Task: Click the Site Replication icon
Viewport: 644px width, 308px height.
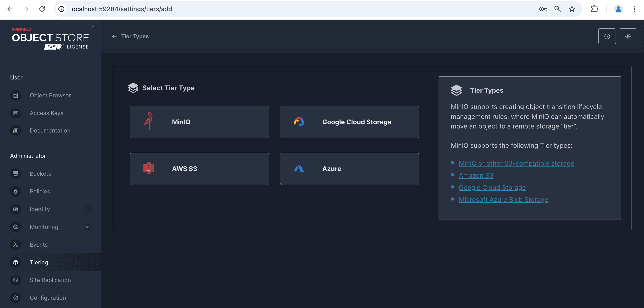Action: pyautogui.click(x=15, y=280)
